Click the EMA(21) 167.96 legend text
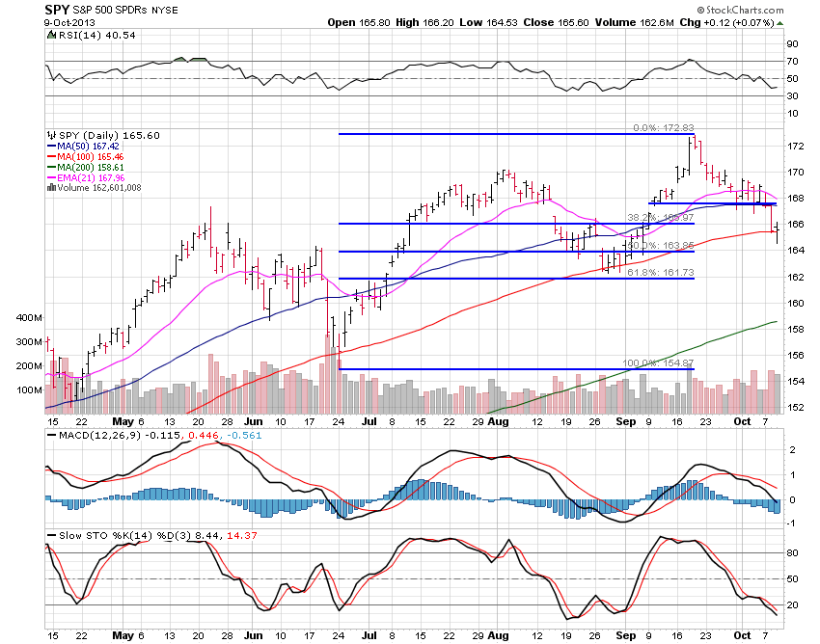Image resolution: width=820 pixels, height=644 pixels. click(x=91, y=177)
